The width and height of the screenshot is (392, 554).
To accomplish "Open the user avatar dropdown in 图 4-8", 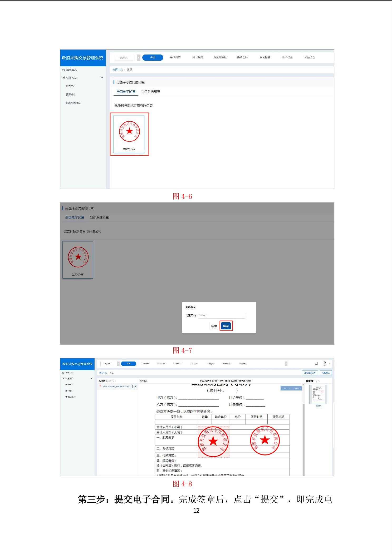I will pyautogui.click(x=325, y=364).
